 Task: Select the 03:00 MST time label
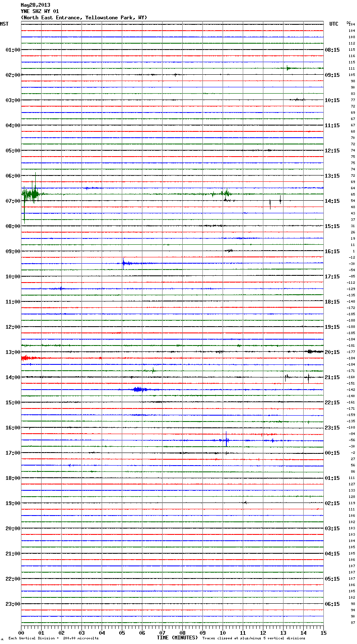click(x=13, y=100)
